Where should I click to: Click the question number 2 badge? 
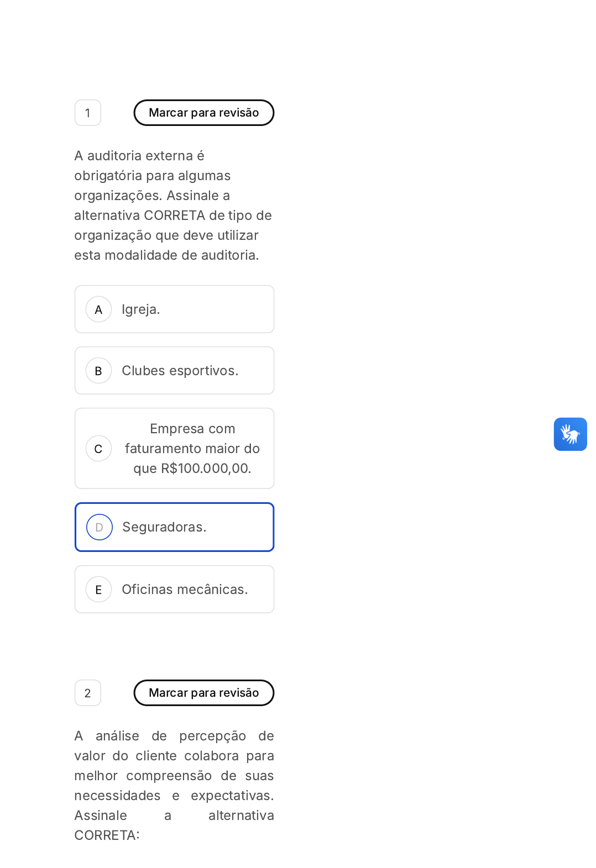pyautogui.click(x=88, y=693)
